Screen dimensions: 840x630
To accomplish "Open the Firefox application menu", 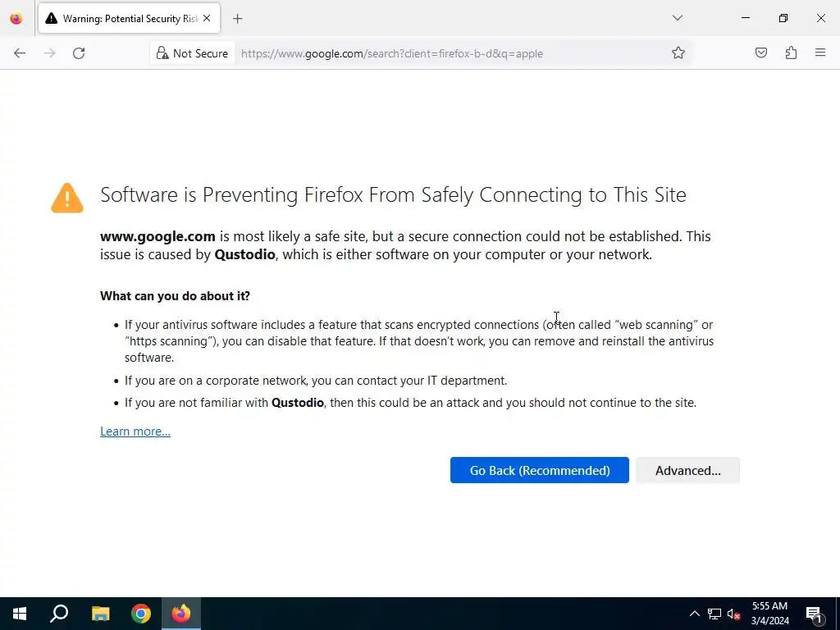I will click(x=820, y=53).
